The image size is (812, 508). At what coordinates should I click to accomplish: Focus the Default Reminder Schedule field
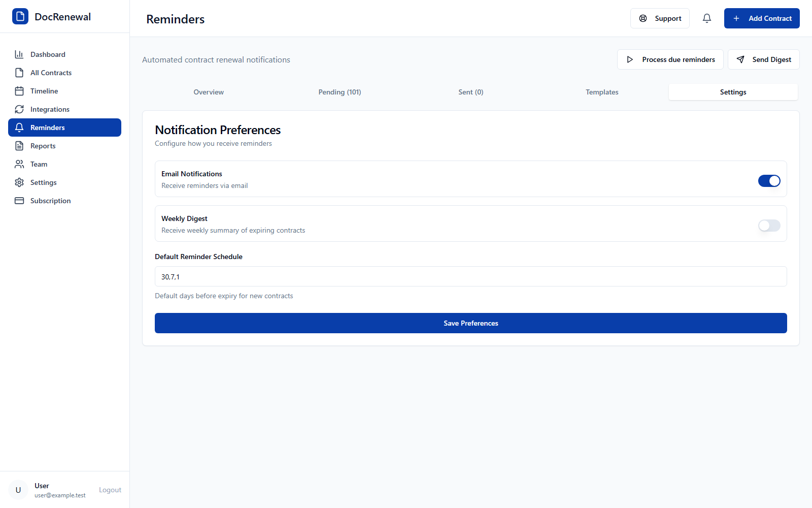(471, 276)
